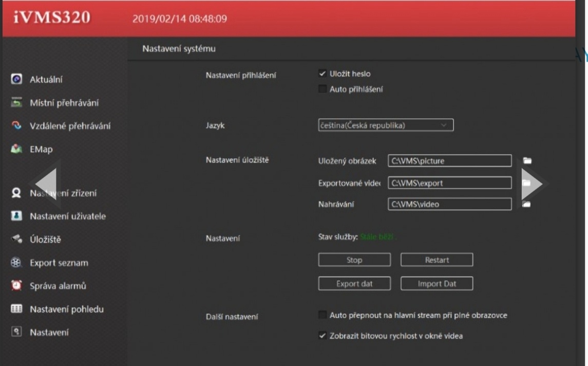Enable the Auto přihlášení checkbox
The height and width of the screenshot is (366, 588).
[x=323, y=89]
